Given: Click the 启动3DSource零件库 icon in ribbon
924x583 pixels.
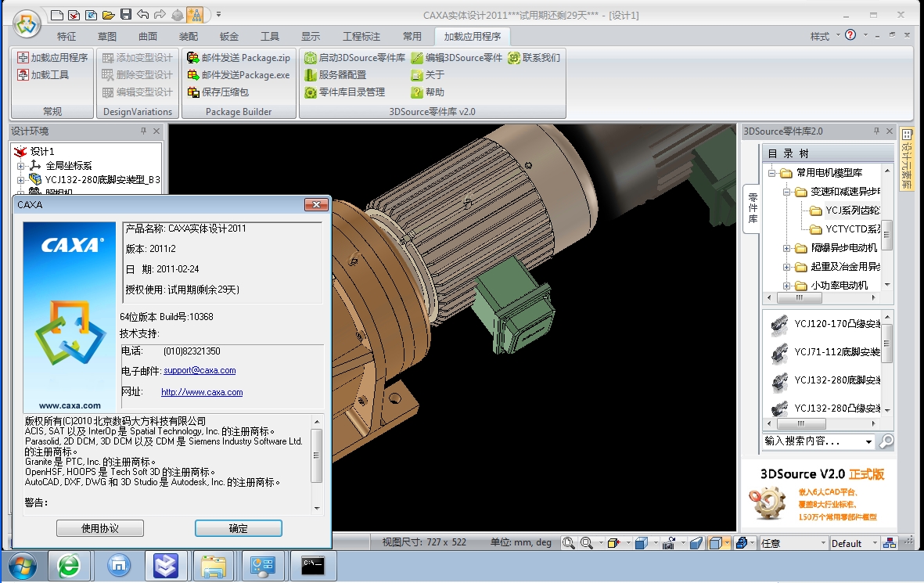Looking at the screenshot, I should click(311, 58).
